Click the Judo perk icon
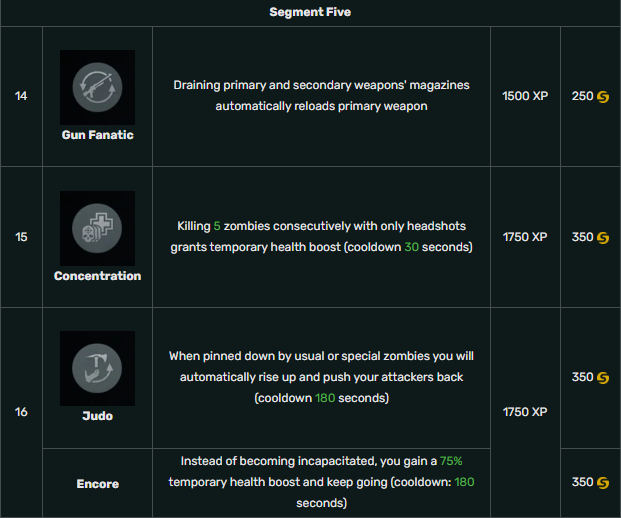The width and height of the screenshot is (621, 518). [97, 368]
